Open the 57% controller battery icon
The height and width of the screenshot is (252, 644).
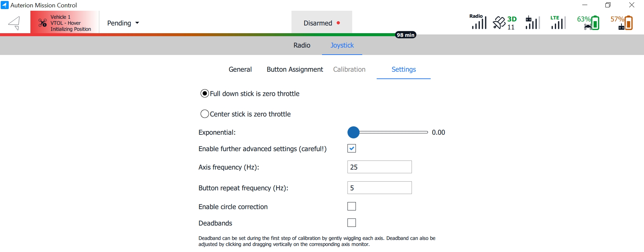pyautogui.click(x=622, y=23)
